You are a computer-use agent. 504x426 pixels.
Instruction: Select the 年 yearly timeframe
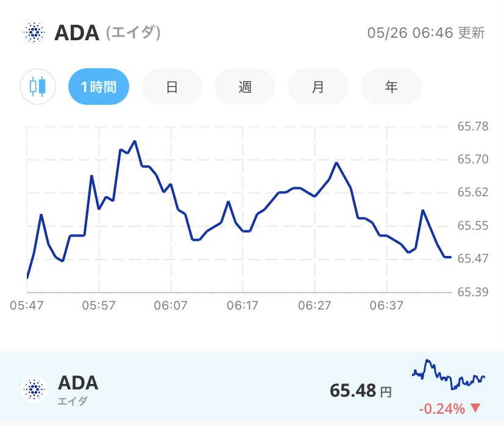(x=391, y=87)
